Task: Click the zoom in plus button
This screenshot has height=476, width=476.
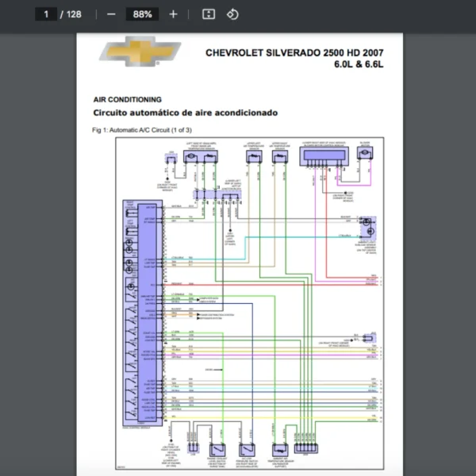Action: (173, 14)
